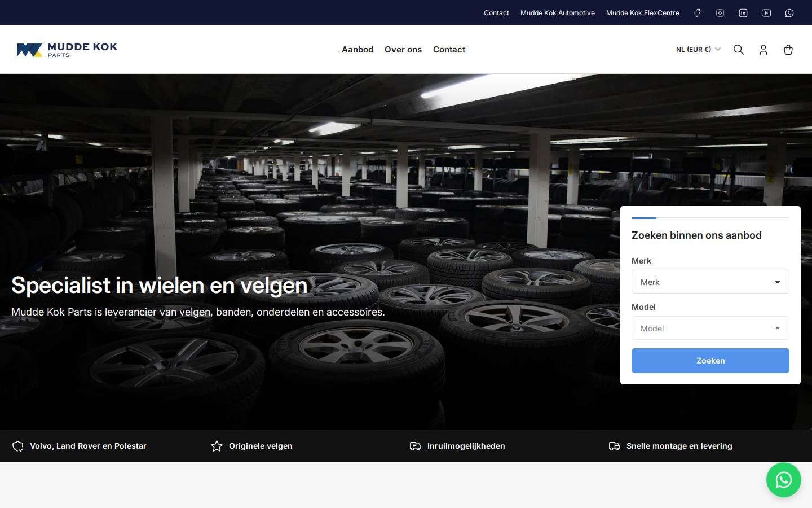The image size is (812, 508).
Task: Click 'Zoeken binnen ons aanbod' title
Action: [696, 235]
